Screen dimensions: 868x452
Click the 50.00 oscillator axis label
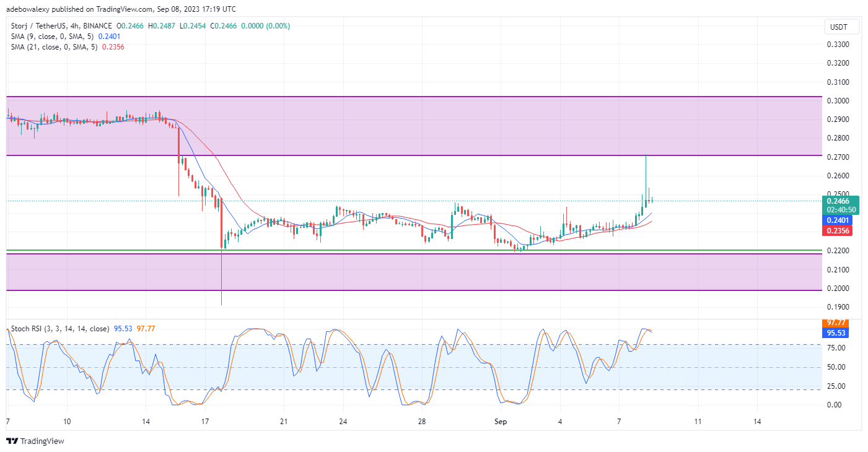click(x=836, y=367)
